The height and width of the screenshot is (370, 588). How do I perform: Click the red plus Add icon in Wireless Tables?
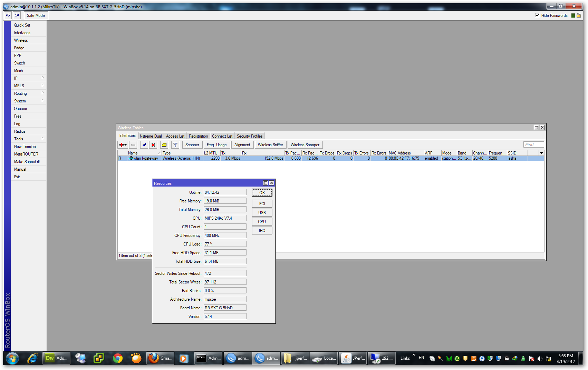pos(123,145)
